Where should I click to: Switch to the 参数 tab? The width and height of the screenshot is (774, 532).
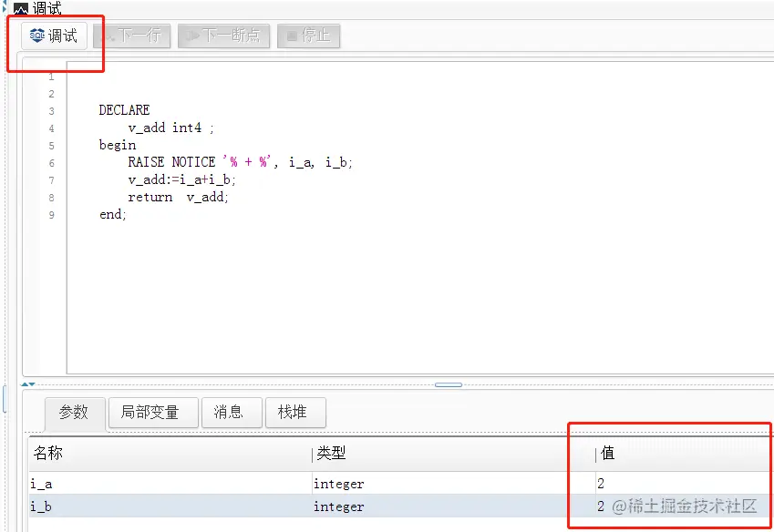coord(75,412)
